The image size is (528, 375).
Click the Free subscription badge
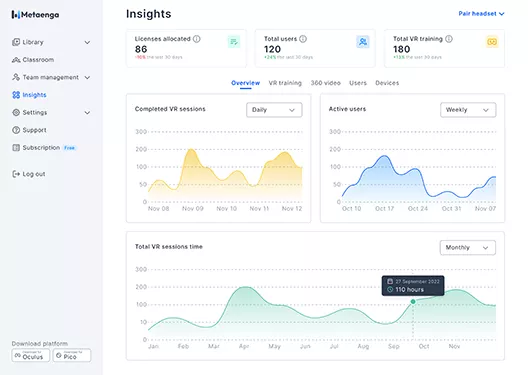coord(69,148)
